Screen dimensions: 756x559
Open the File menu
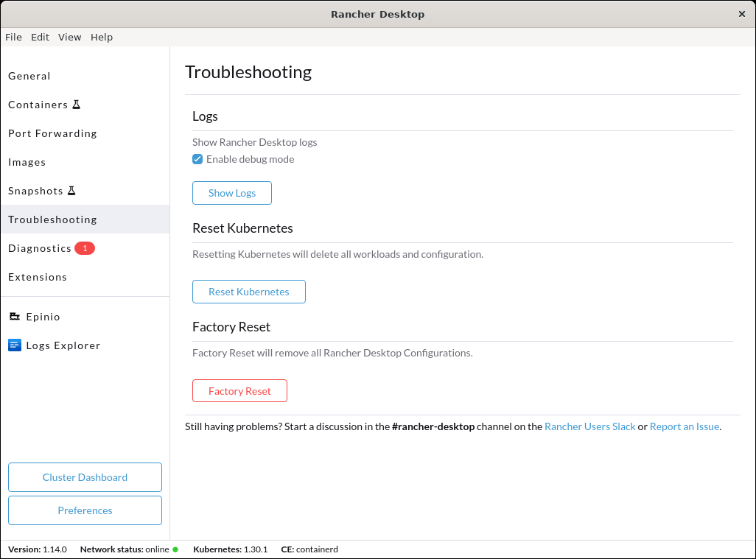point(13,37)
